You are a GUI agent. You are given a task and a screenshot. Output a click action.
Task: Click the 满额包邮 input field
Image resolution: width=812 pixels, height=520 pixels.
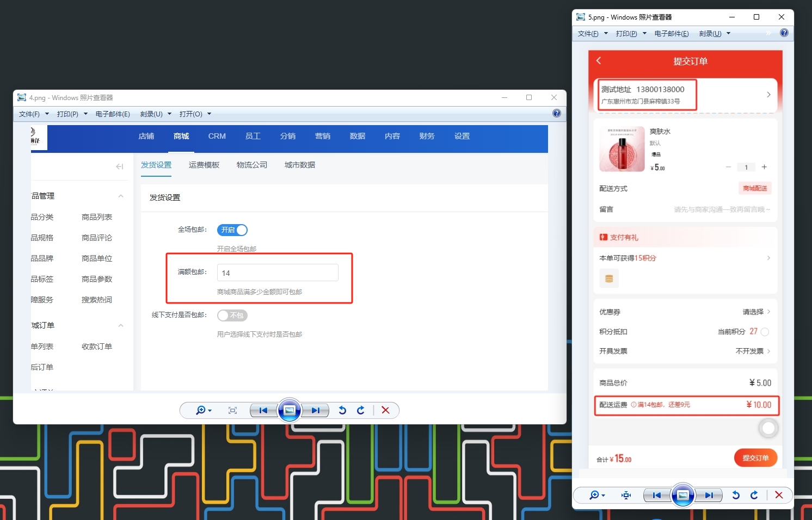tap(278, 273)
